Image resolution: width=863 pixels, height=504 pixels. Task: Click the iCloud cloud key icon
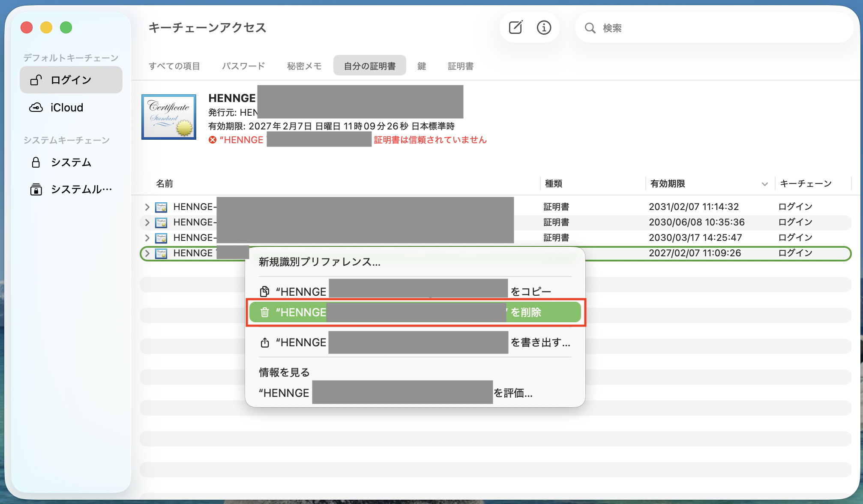36,108
